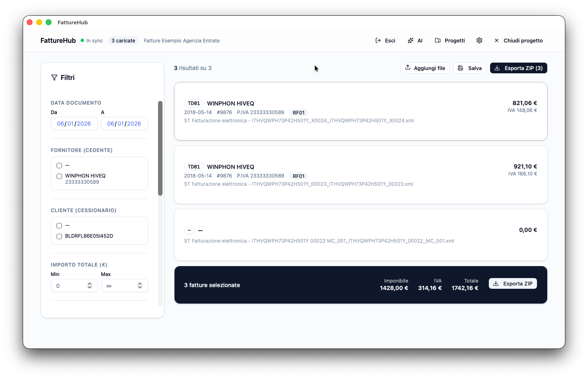The image size is (588, 379).
Task: Select the 0,00 € invoice card
Action: [x=360, y=235]
